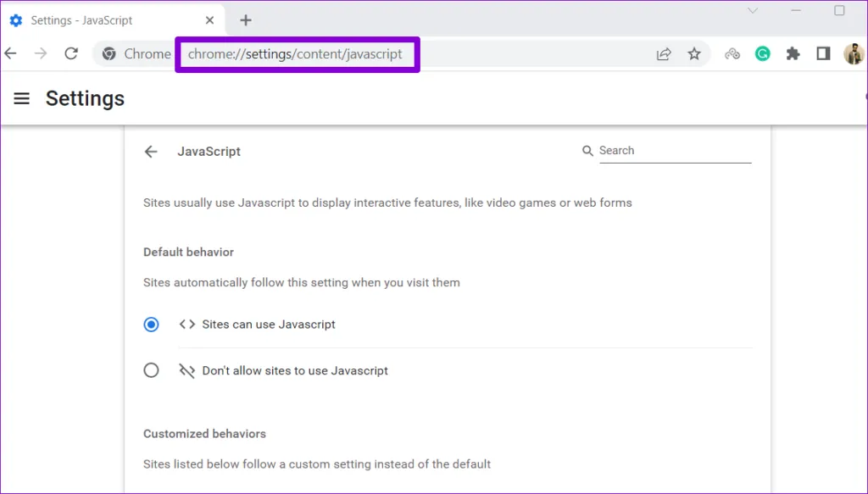Reload the page with the refresh icon

pyautogui.click(x=71, y=53)
